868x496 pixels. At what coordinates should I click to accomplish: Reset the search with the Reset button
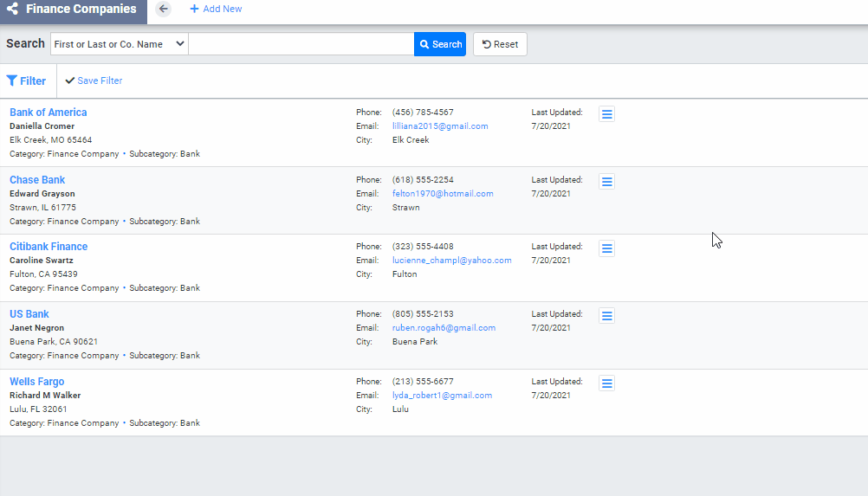pos(500,44)
